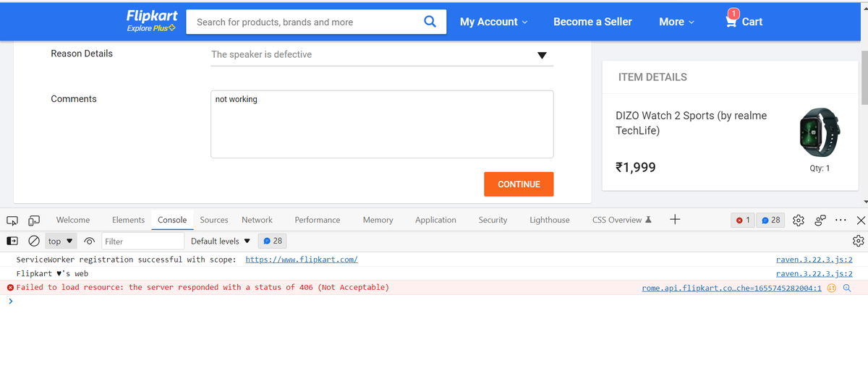868x381 pixels.
Task: Click the 28 issues counter beside Default levels
Action: (x=272, y=241)
